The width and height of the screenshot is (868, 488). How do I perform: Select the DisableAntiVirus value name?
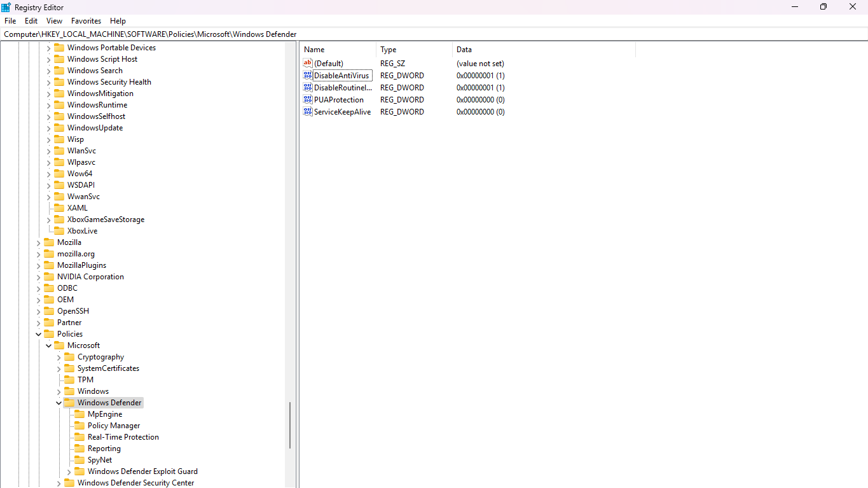click(341, 75)
